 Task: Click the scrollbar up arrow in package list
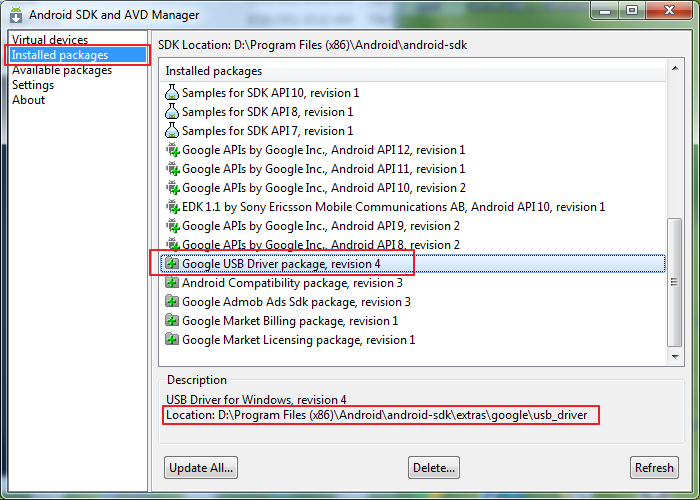pos(675,68)
